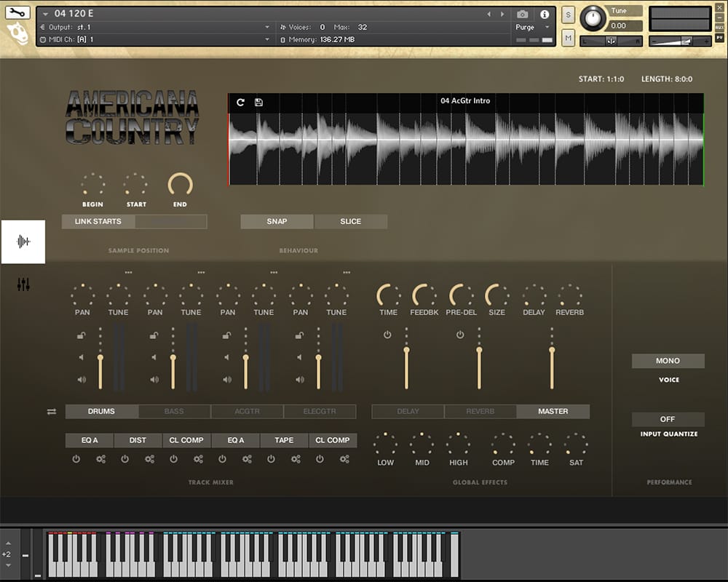728x582 pixels.
Task: Enable LINK STARTS option
Action: 98,221
